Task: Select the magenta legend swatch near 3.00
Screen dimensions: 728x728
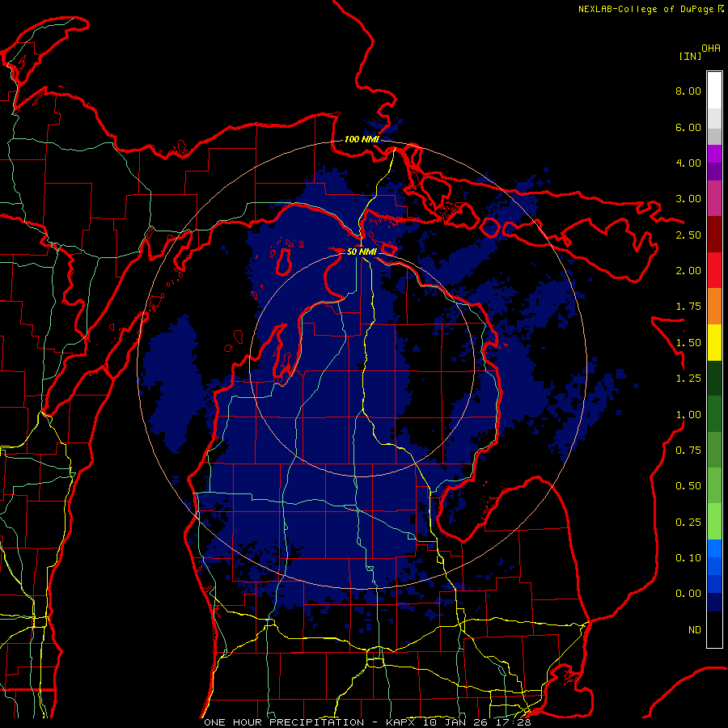Action: [714, 198]
